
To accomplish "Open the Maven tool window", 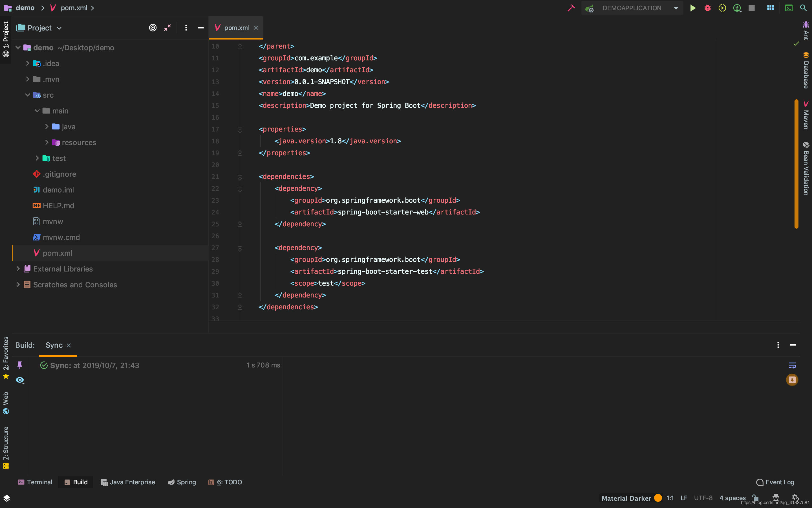I will click(x=806, y=115).
